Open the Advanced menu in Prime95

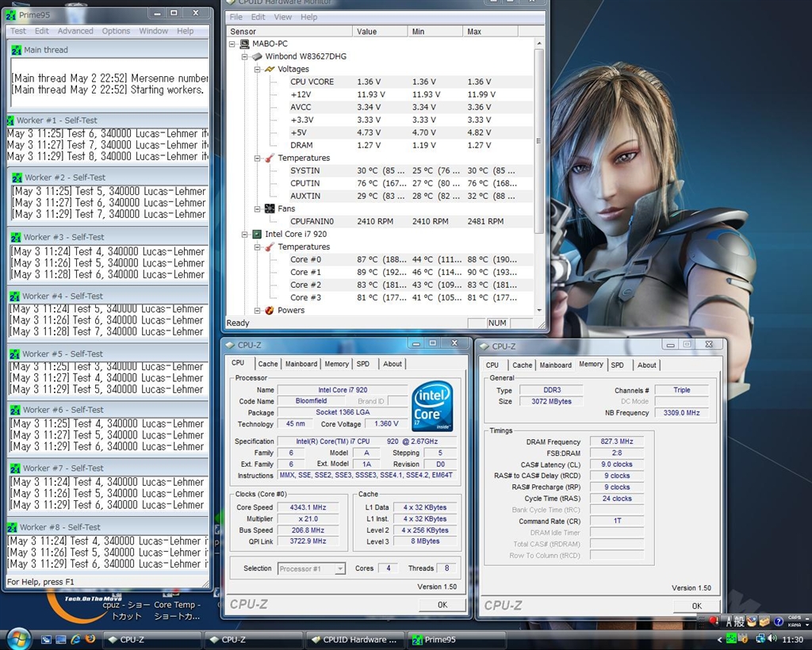click(75, 31)
